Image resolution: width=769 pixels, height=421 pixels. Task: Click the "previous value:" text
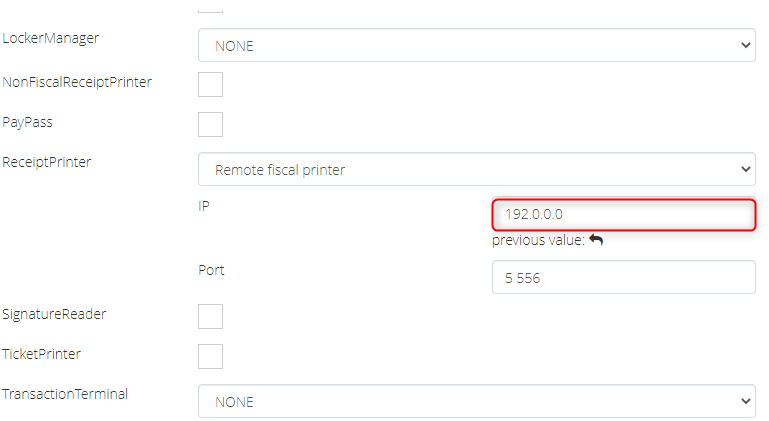[538, 240]
